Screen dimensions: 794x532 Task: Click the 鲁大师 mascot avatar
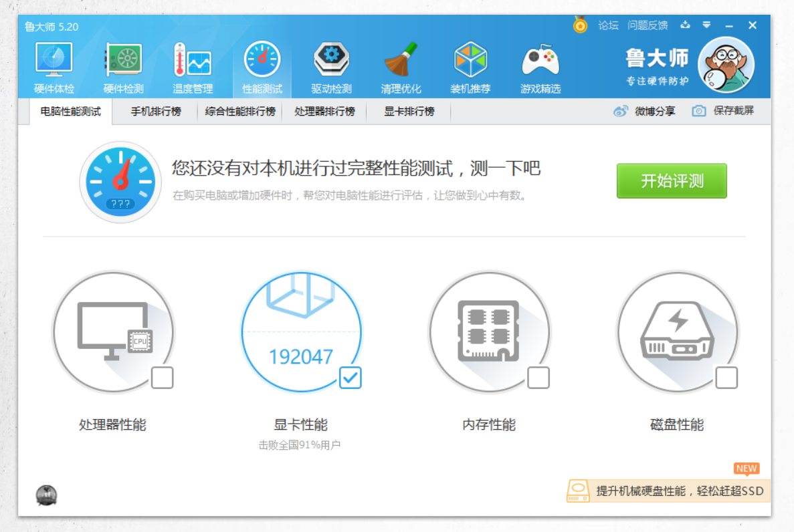(726, 65)
